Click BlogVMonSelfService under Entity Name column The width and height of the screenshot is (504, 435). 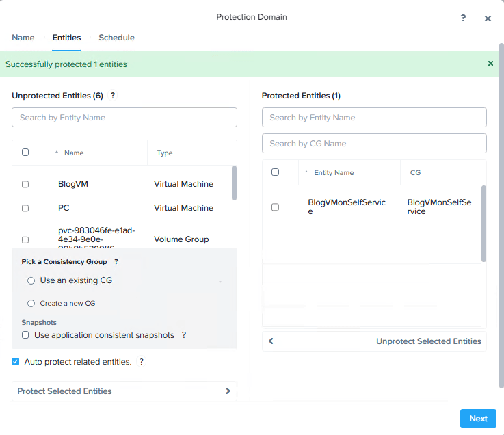[347, 207]
